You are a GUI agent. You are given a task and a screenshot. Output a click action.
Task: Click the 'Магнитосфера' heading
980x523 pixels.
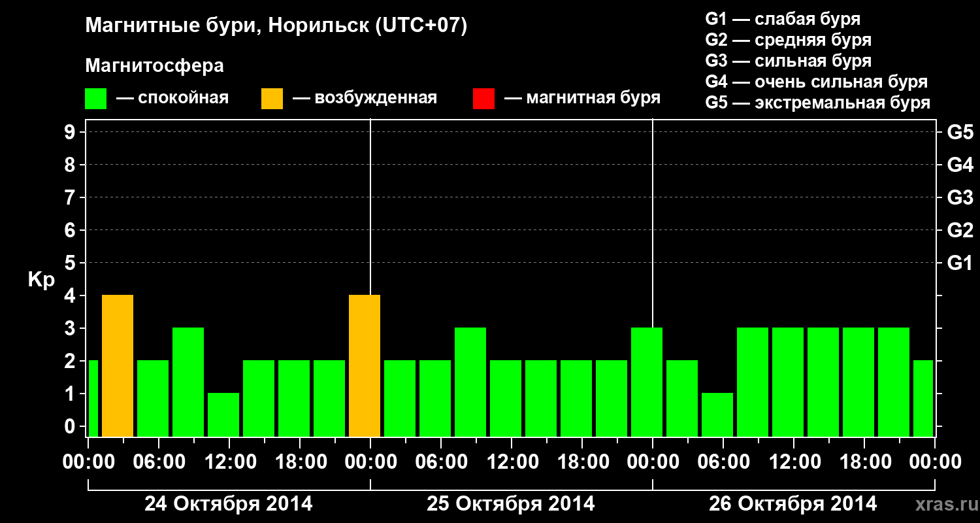[x=155, y=66]
